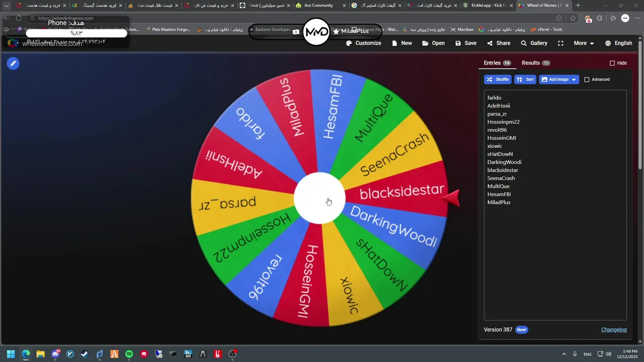Open Spotify from taskbar

click(129, 354)
